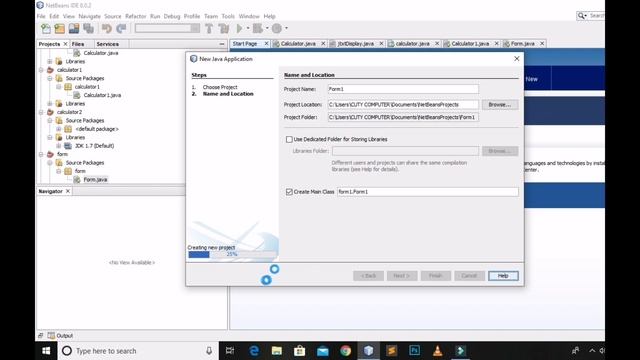Click the Redo toolbar icon
This screenshot has height=360, width=640.
point(121,29)
